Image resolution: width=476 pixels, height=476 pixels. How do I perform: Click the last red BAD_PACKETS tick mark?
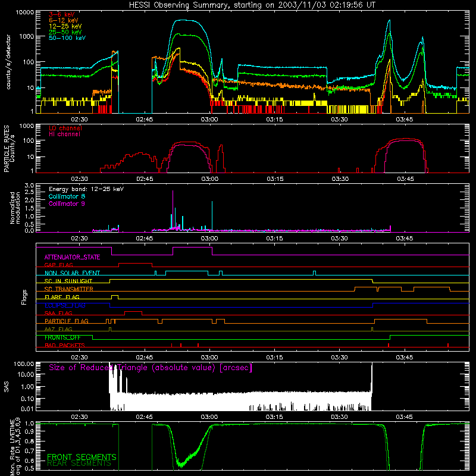click(448, 345)
